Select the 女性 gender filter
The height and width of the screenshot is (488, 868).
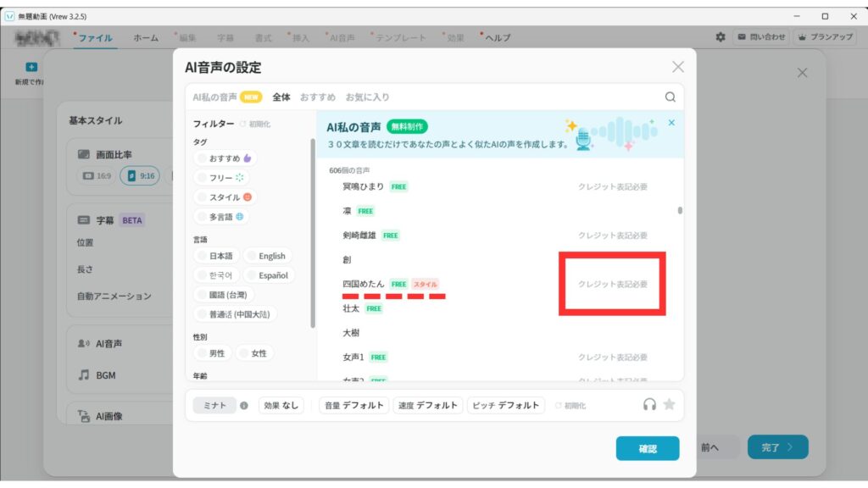coord(254,353)
